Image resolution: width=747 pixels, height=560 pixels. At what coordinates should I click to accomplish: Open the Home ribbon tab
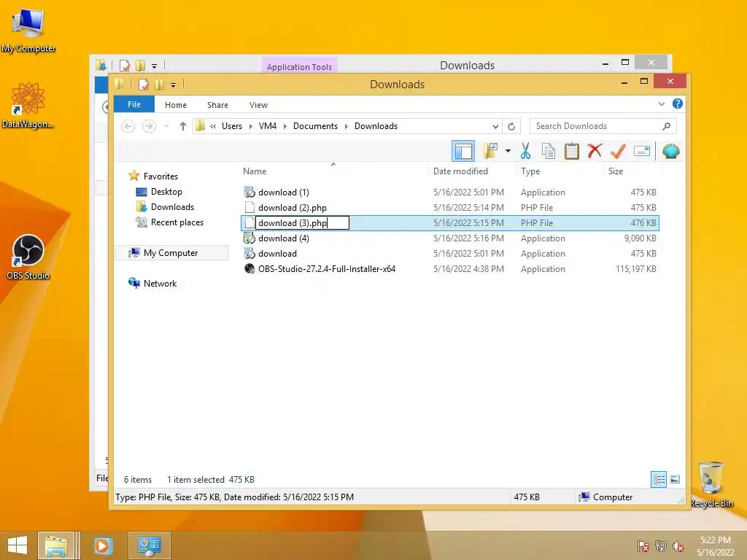click(x=176, y=105)
